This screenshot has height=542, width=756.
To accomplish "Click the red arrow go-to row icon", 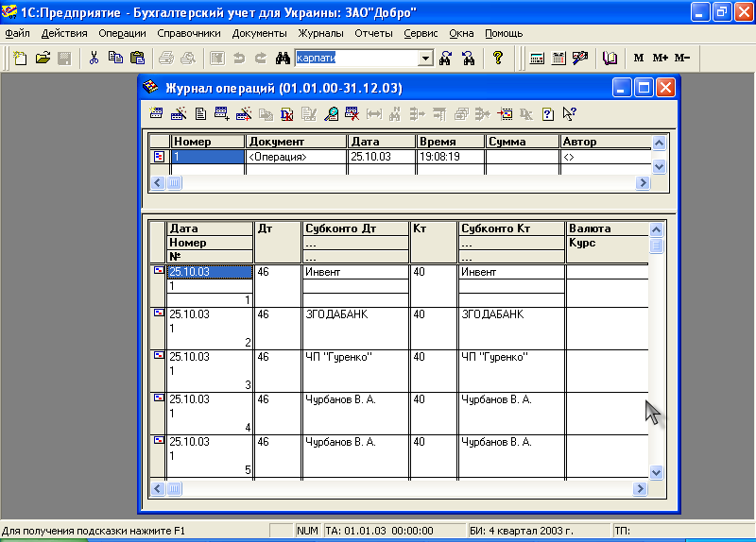I will click(505, 114).
